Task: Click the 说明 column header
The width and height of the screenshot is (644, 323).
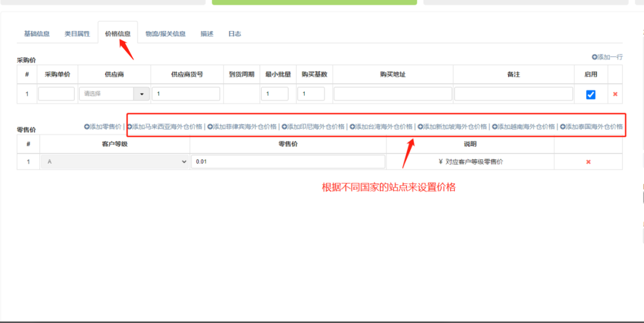Action: [x=470, y=144]
